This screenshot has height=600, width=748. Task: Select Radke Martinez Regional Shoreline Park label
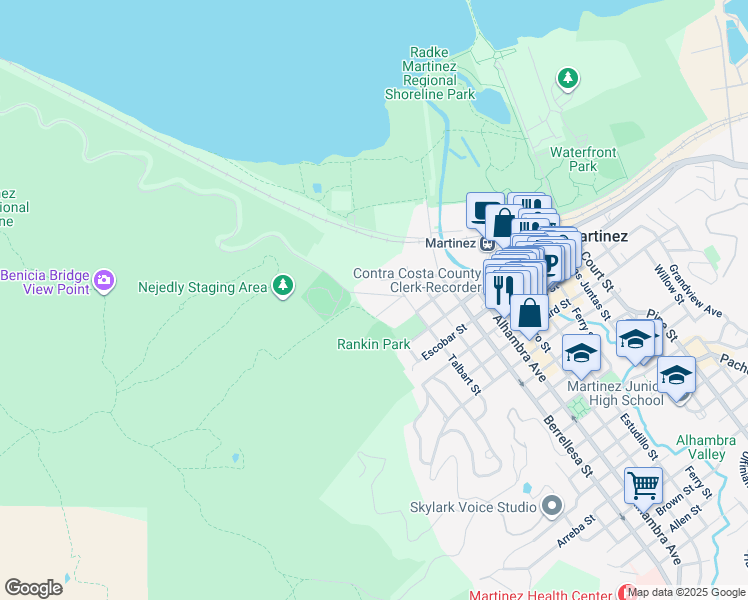click(430, 73)
